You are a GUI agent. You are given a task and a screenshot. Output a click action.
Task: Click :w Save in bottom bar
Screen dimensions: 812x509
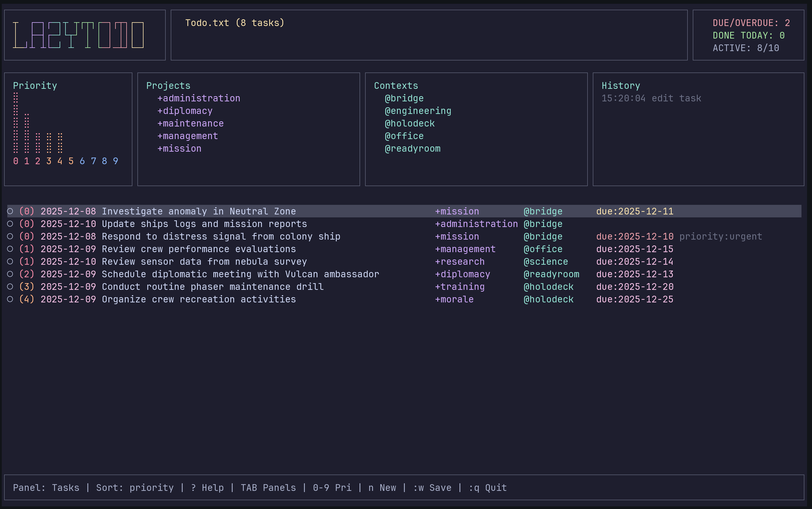click(x=432, y=488)
